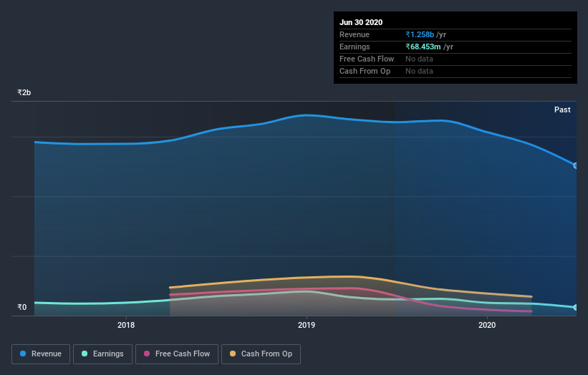
Task: Click the ₹2b y-axis label
Action: point(24,92)
